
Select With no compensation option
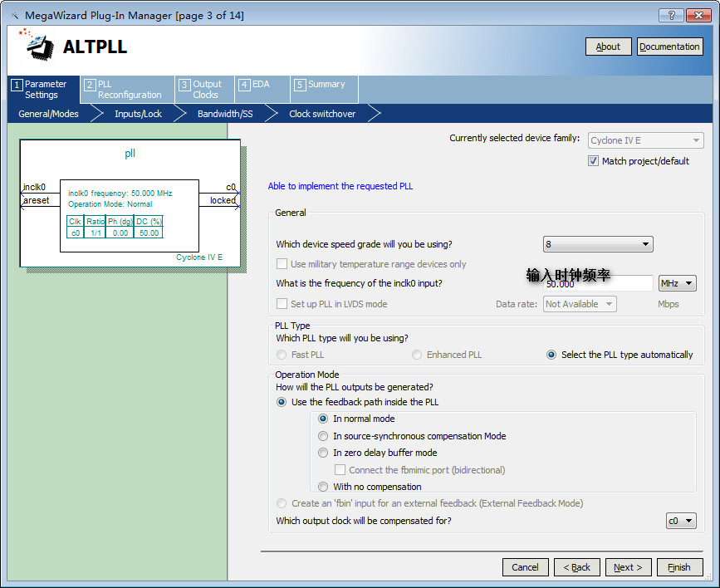tap(323, 487)
